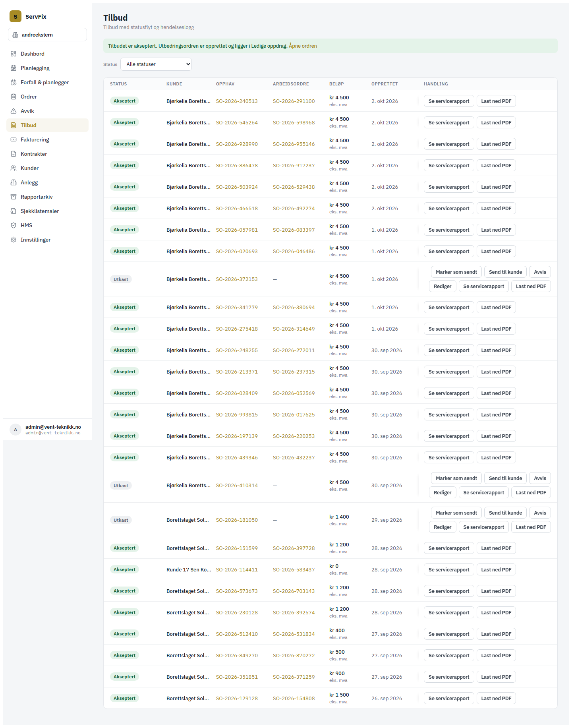Click the kr 0 amount cell
572x728 pixels.
coord(334,566)
